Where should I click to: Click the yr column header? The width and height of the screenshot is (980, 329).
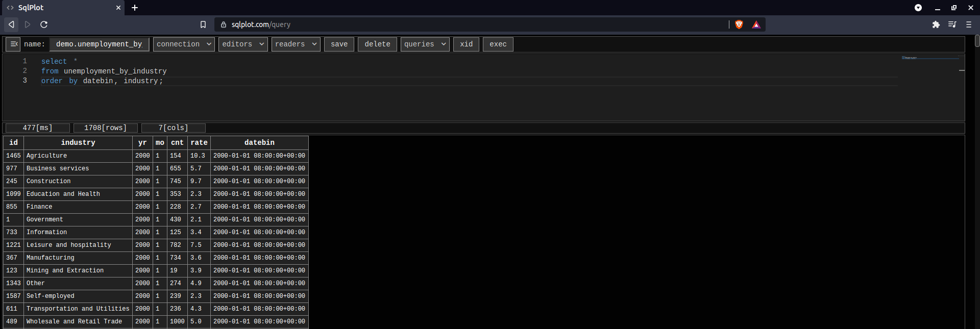[x=142, y=143]
